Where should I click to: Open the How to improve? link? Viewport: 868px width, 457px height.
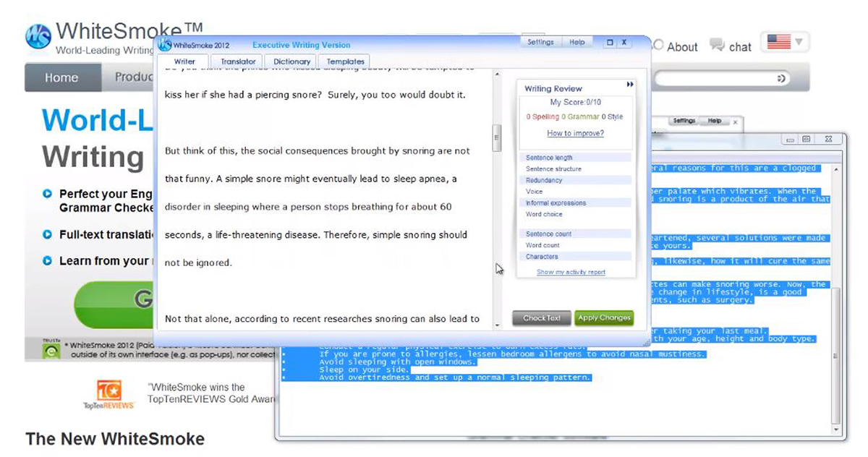(575, 133)
